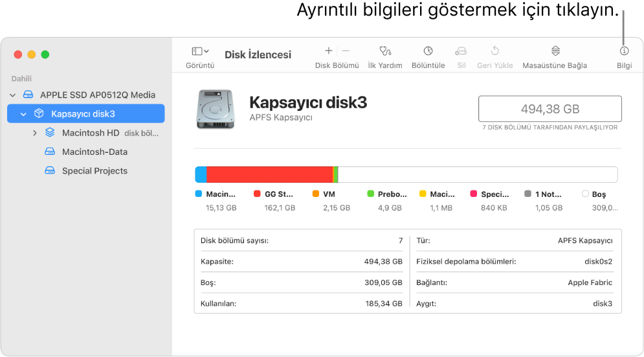Select APPLE SSD AP0512Q Media in sidebar
644x357 pixels.
[x=98, y=95]
